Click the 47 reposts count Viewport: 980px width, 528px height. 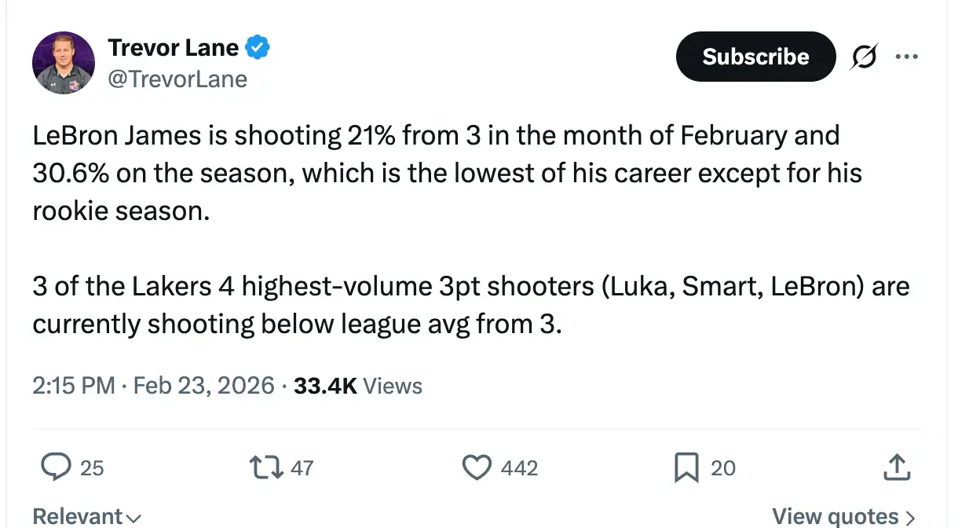(x=302, y=468)
